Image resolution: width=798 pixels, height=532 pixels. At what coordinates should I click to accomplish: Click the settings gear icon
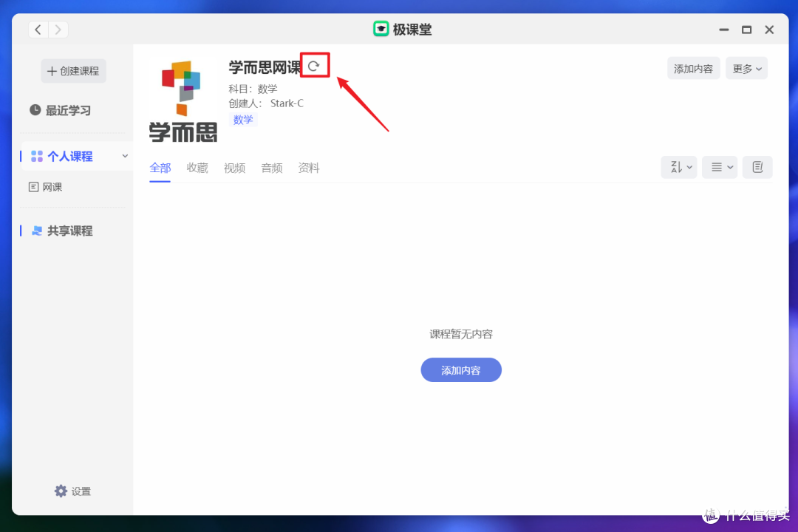pyautogui.click(x=61, y=491)
